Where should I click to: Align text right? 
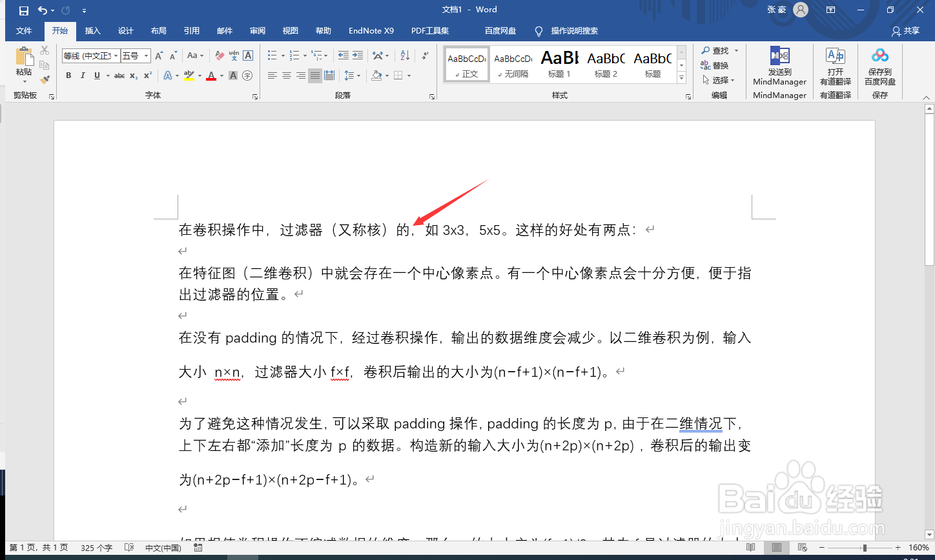pos(301,75)
